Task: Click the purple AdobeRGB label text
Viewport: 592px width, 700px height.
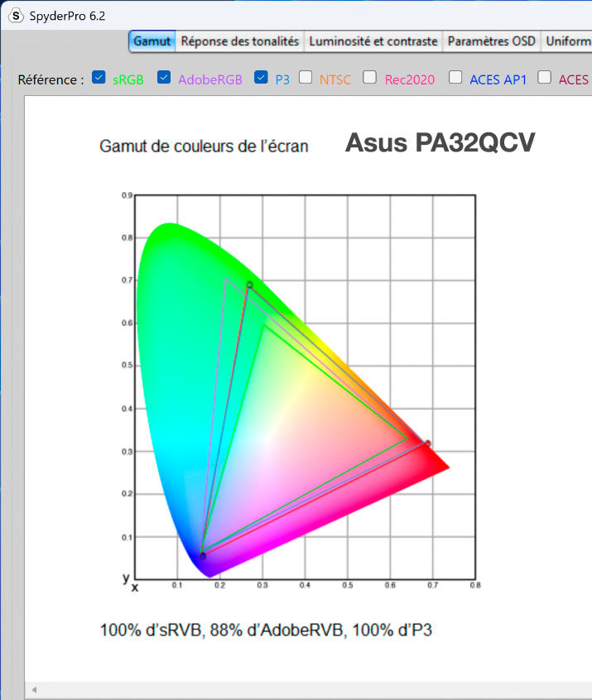Action: pos(210,80)
